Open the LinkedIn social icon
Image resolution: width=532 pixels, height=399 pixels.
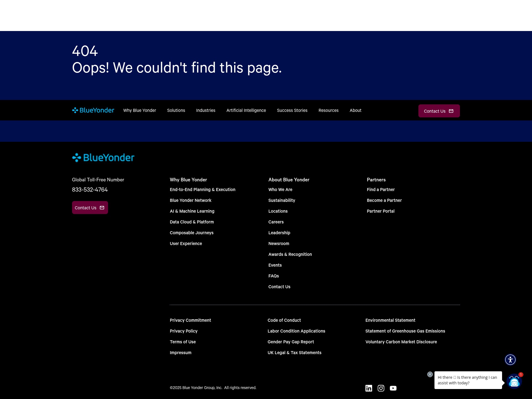point(369,388)
